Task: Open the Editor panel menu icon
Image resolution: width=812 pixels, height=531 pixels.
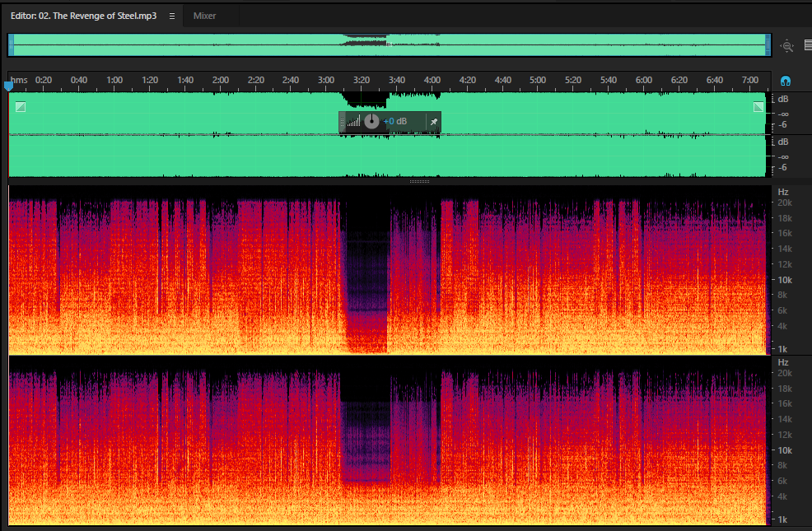Action: tap(172, 16)
